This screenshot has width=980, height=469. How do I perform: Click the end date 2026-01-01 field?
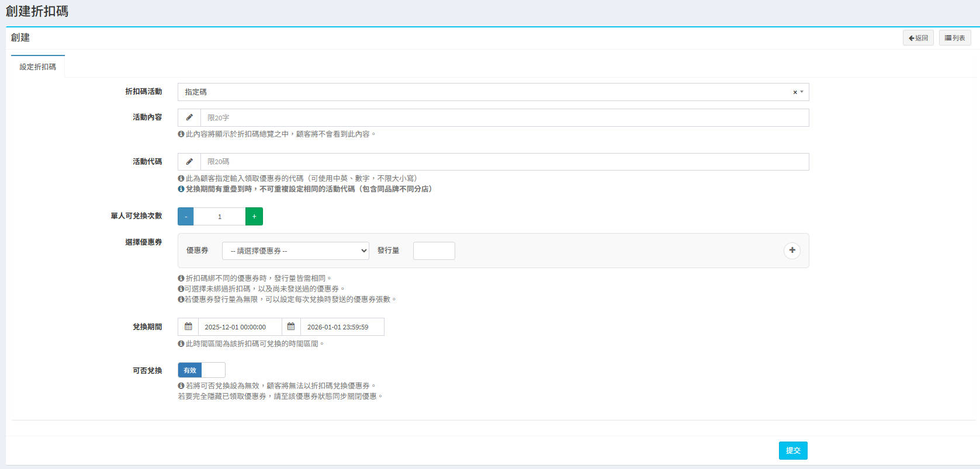point(342,327)
